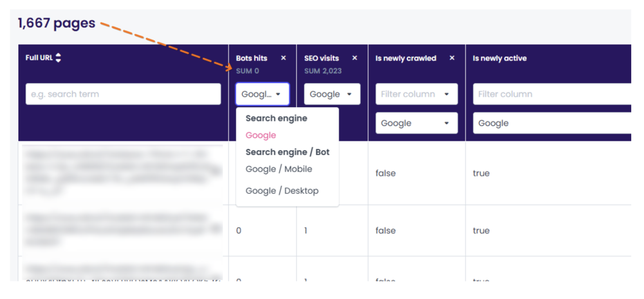The height and width of the screenshot is (299, 644).
Task: Select Google under Search engine
Action: (261, 135)
